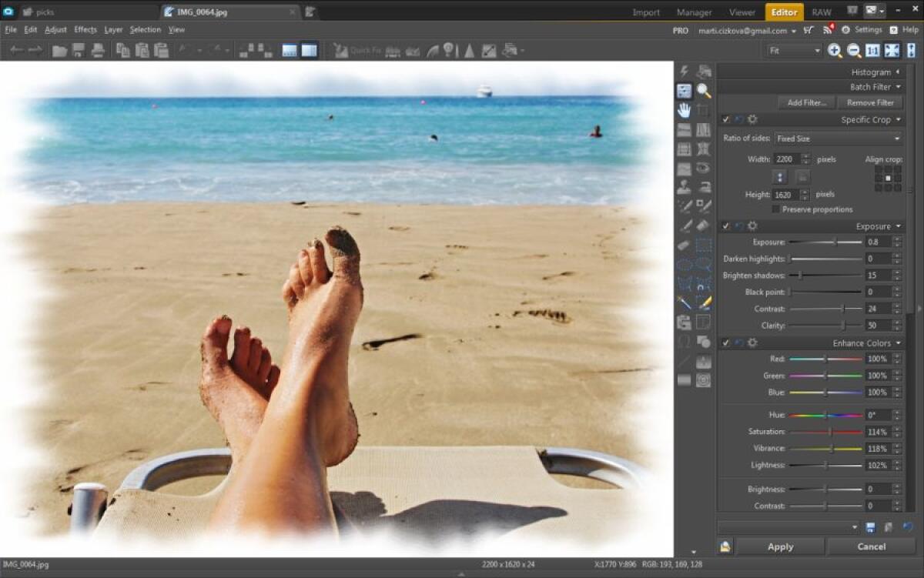Image resolution: width=924 pixels, height=578 pixels.
Task: Select the Rectangular Selection tool
Action: coord(703,245)
